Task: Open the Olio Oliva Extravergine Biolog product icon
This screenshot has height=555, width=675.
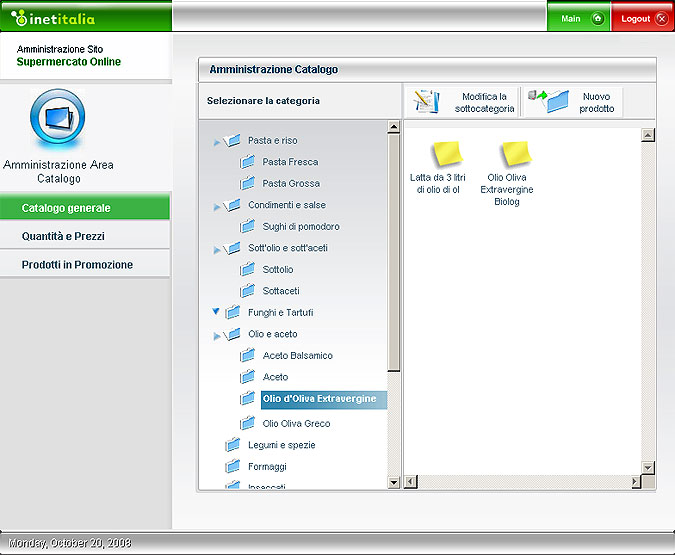Action: 516,153
